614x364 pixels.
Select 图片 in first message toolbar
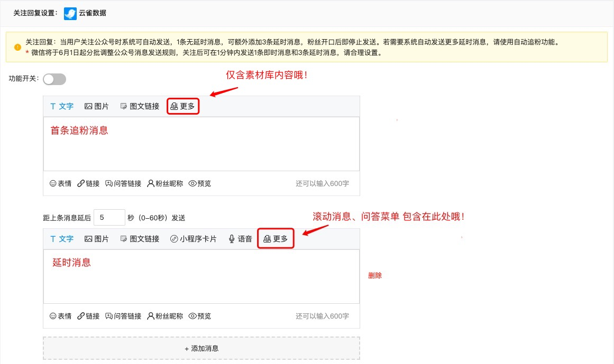click(97, 106)
